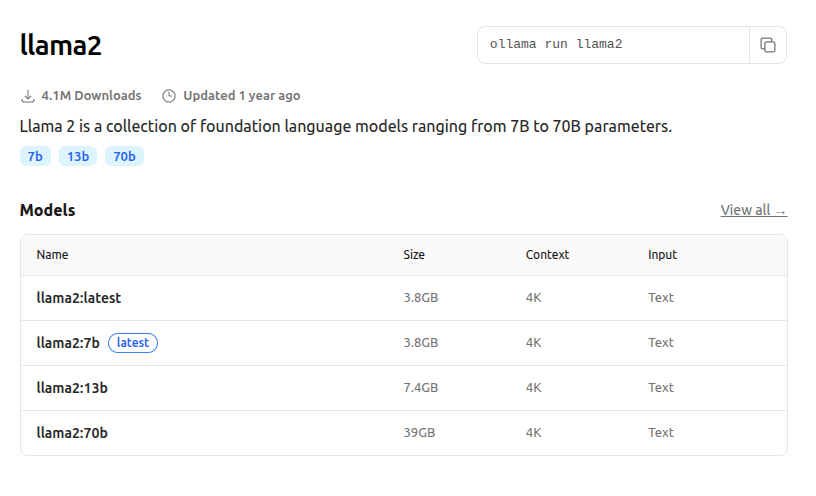
Task: Click the Context column header
Action: pyautogui.click(x=547, y=255)
